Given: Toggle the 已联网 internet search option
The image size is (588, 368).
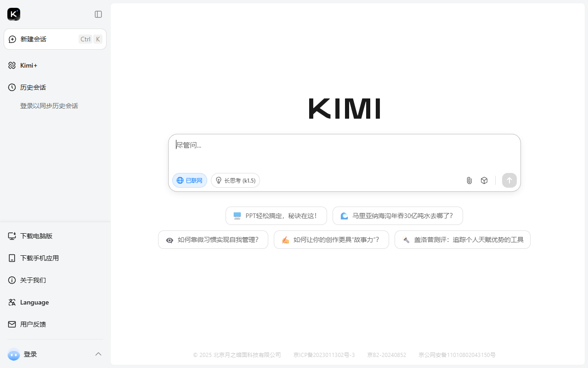Looking at the screenshot, I should tap(190, 180).
